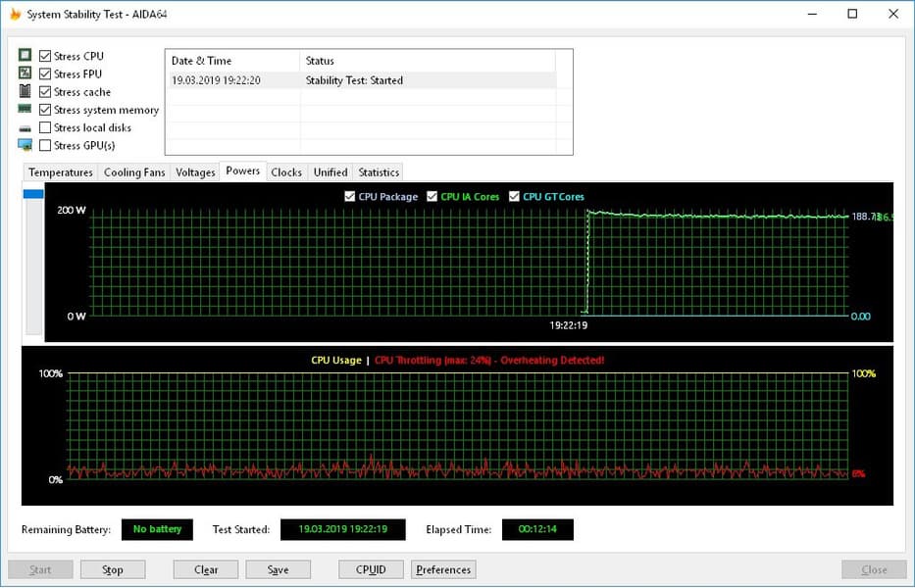The height and width of the screenshot is (588, 915).
Task: Maximize the AIDA64 window
Action: pos(852,14)
